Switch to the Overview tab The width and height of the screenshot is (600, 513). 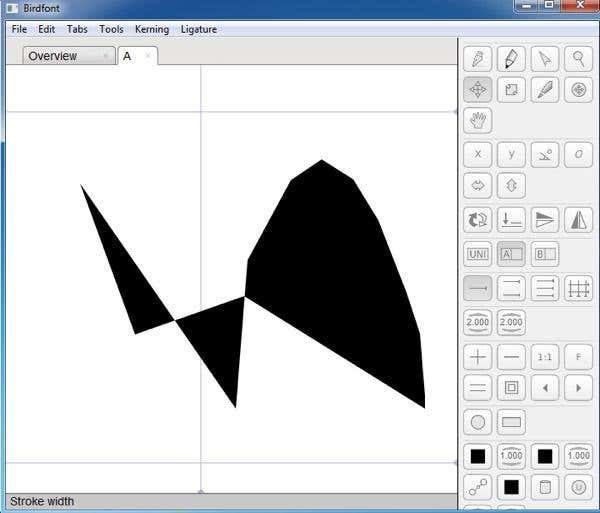tap(60, 56)
